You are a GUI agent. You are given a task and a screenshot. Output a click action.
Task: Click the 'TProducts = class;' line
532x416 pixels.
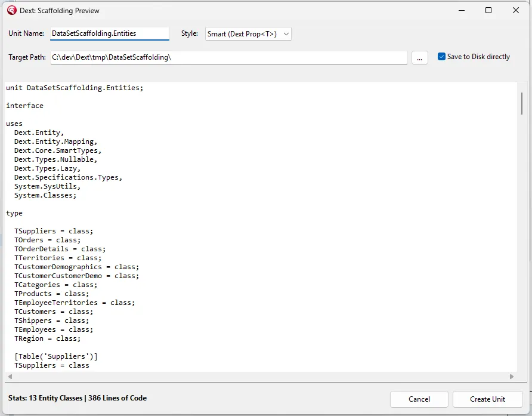click(51, 294)
